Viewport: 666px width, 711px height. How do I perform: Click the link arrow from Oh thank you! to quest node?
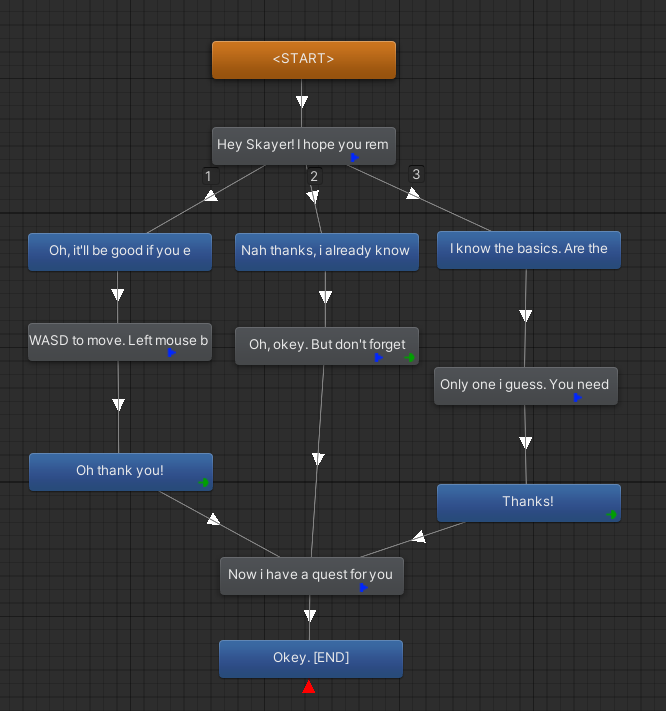214,519
